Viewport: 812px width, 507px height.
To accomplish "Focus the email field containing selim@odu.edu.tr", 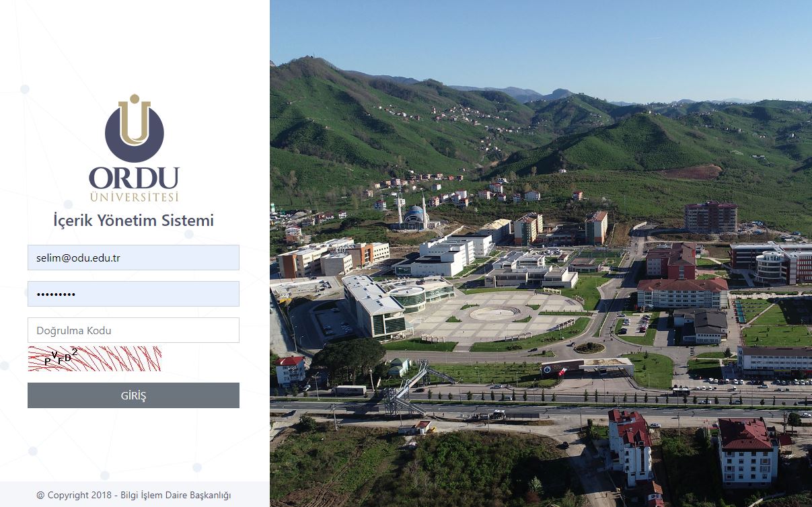I will pos(133,258).
